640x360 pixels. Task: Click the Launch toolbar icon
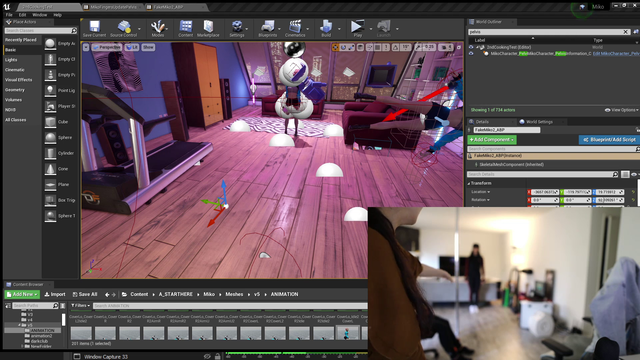tap(384, 29)
